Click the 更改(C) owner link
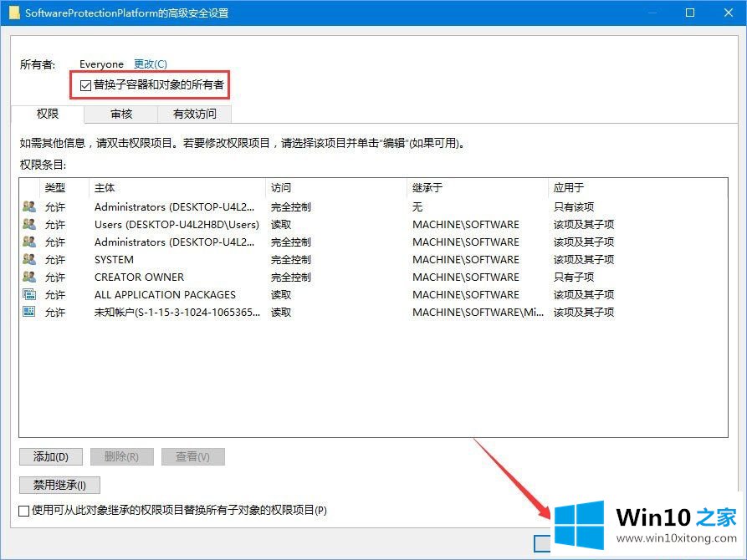Image resolution: width=747 pixels, height=560 pixels. 150,64
